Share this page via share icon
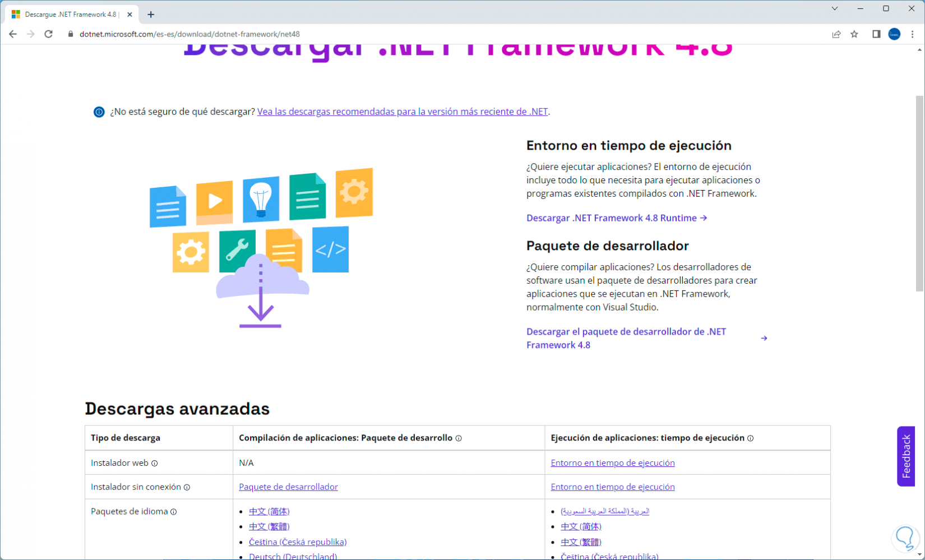The width and height of the screenshot is (925, 560). pyautogui.click(x=836, y=34)
